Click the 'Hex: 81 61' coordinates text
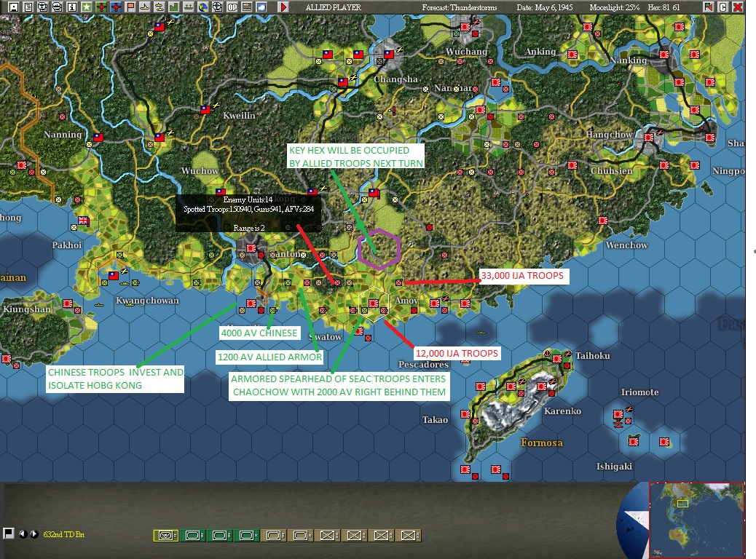The width and height of the screenshot is (756, 559). click(x=664, y=7)
